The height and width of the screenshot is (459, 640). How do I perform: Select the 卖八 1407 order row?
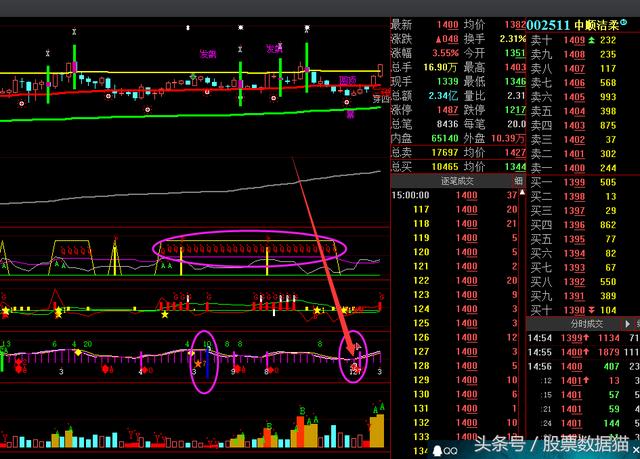click(x=573, y=69)
